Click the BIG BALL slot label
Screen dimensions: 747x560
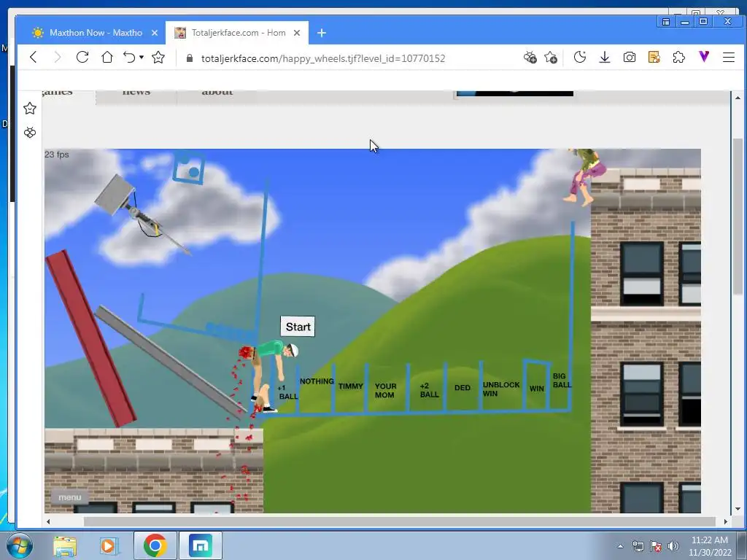point(562,380)
